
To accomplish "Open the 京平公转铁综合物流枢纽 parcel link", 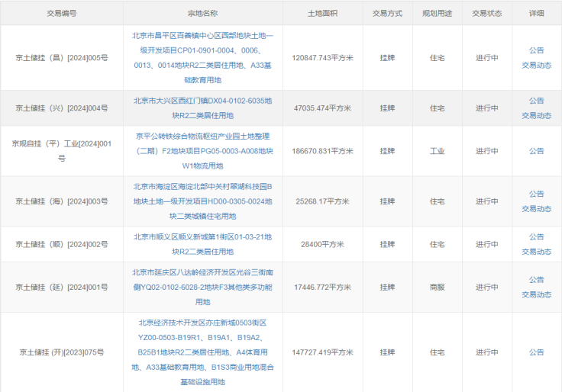I will pos(202,150).
